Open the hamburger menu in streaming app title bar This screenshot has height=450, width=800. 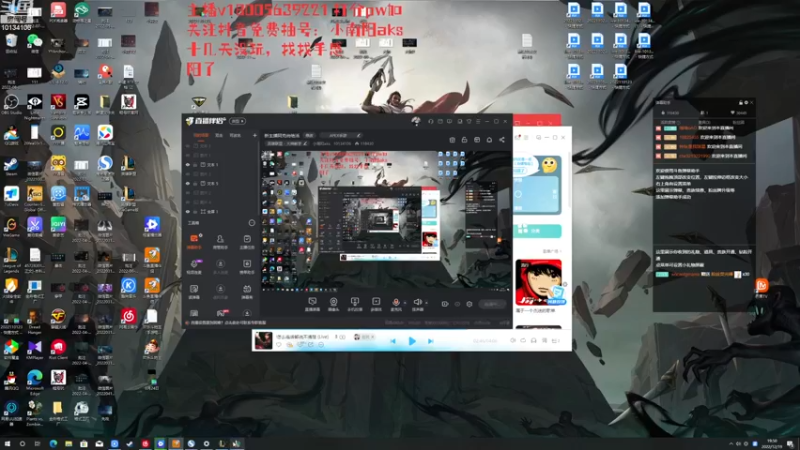(x=478, y=121)
